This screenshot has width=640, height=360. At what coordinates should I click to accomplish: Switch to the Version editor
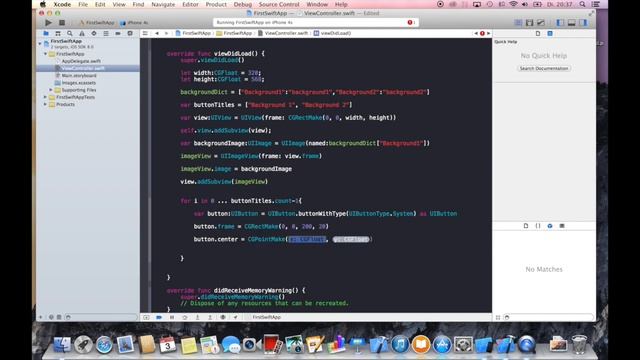point(541,23)
